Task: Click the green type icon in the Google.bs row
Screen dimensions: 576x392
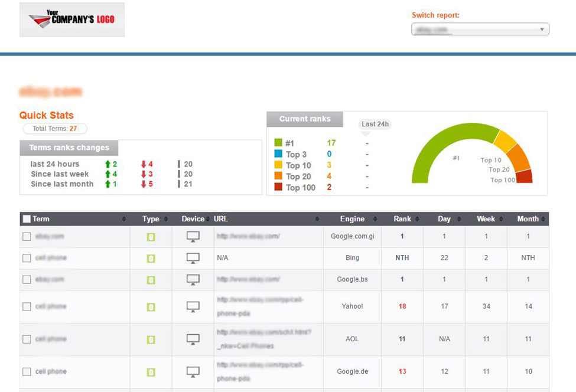Action: coord(151,280)
